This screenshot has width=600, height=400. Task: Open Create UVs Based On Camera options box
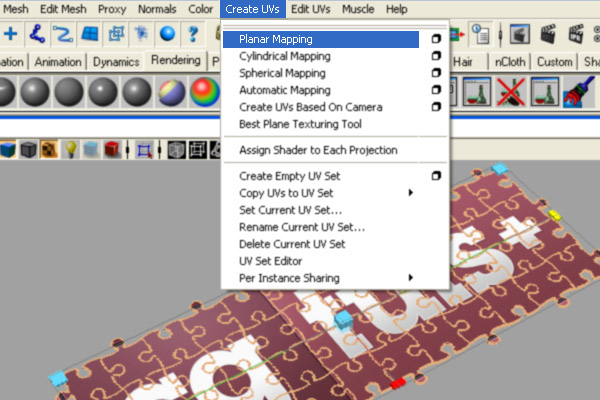pyautogui.click(x=436, y=107)
